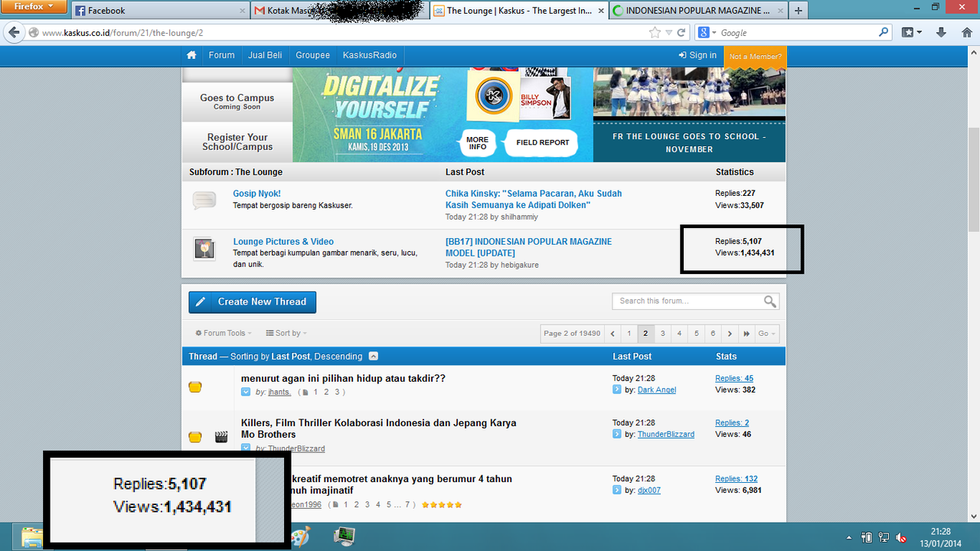Go to Firefox home page icon
This screenshot has width=980, height=551.
[965, 32]
